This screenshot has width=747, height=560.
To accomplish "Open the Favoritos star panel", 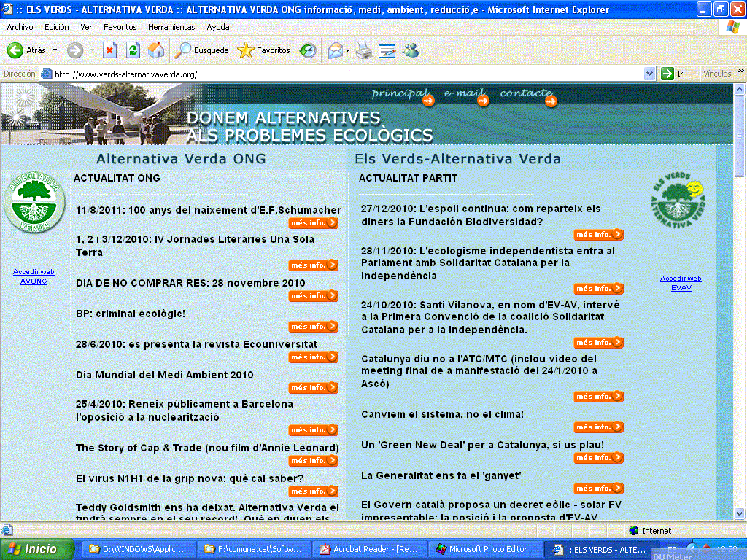I will click(263, 50).
